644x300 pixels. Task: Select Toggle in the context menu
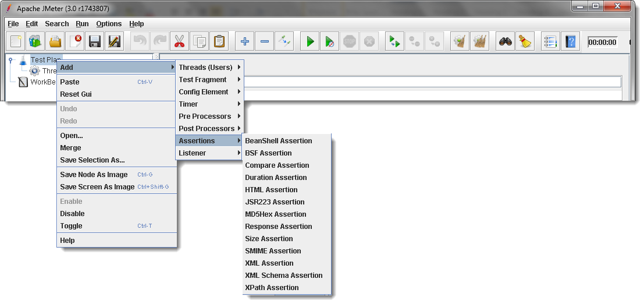pyautogui.click(x=117, y=226)
